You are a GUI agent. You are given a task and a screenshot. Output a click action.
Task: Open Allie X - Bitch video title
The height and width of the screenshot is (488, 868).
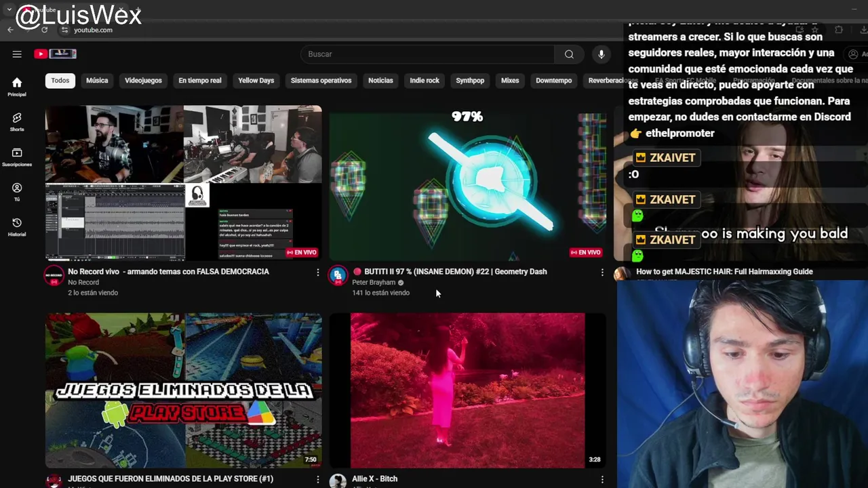[374, 479]
